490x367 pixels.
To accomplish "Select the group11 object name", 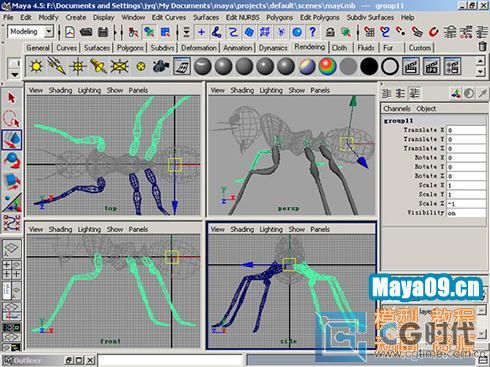I will click(398, 121).
